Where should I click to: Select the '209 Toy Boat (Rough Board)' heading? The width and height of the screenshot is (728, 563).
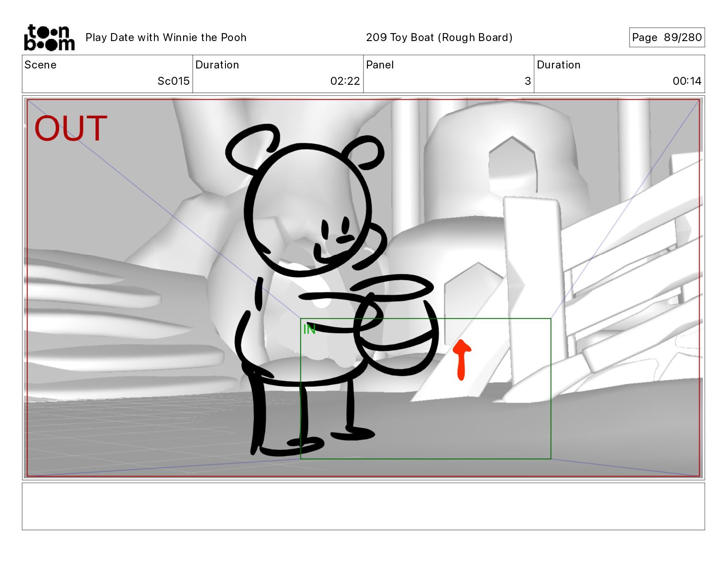pos(439,38)
